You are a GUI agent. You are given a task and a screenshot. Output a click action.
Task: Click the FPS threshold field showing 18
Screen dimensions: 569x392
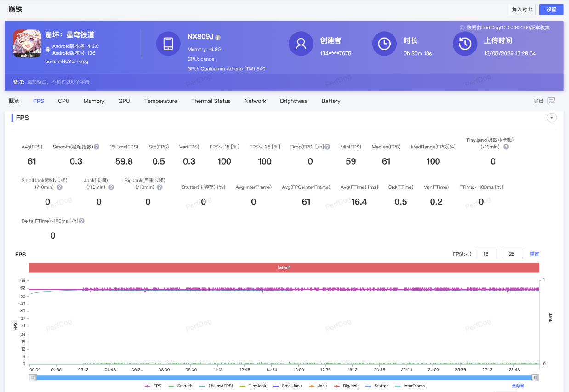click(486, 254)
